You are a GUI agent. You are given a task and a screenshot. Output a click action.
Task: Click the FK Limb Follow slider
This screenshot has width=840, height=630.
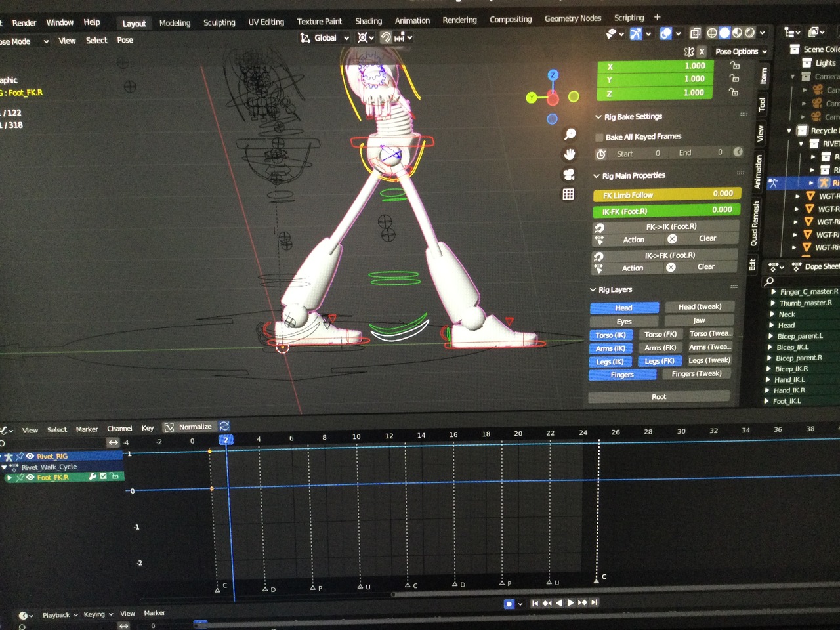tap(666, 194)
